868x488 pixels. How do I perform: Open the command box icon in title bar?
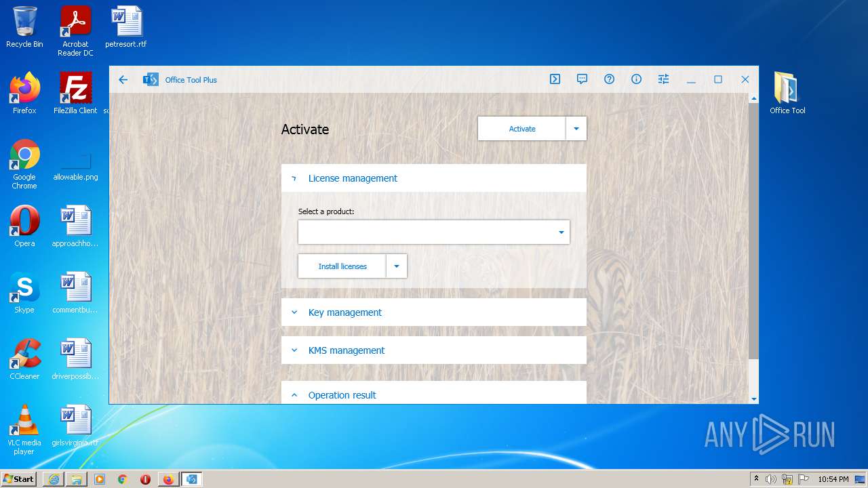click(x=555, y=79)
